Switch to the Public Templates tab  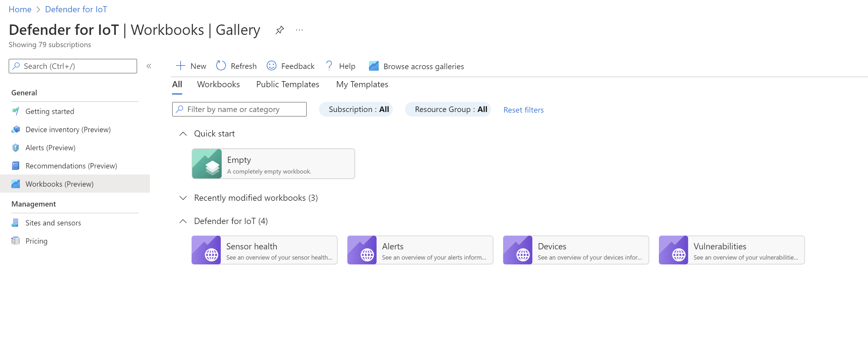point(287,84)
